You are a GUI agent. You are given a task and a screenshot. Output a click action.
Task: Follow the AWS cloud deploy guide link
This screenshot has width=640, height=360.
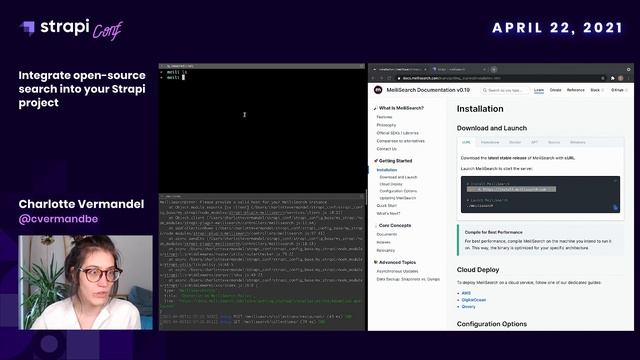(x=466, y=293)
